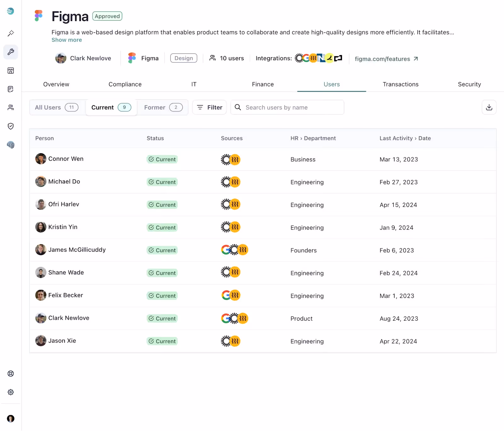The width and height of the screenshot is (504, 440).
Task: Click the profile avatar at sidebar bottom
Action: [x=11, y=419]
